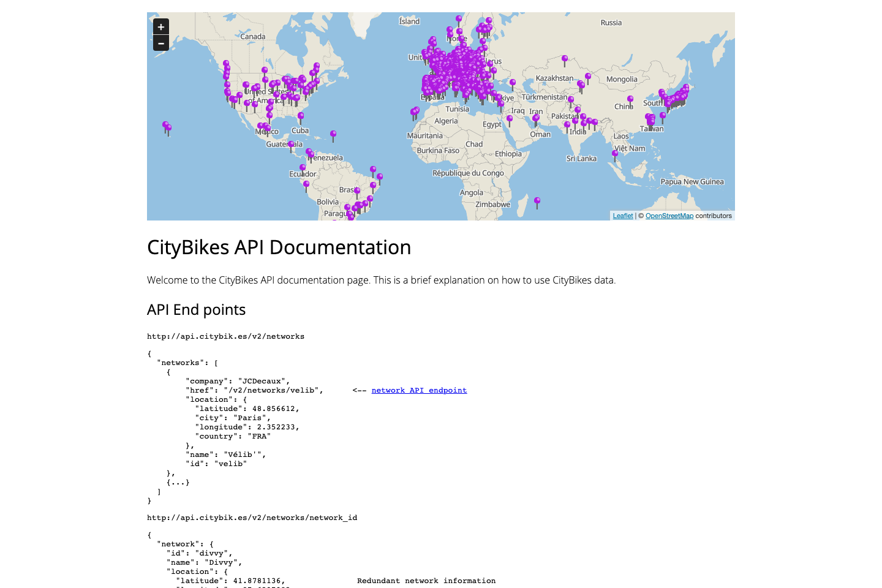882x588 pixels.
Task: Click the marker over Ecuador
Action: tap(302, 167)
